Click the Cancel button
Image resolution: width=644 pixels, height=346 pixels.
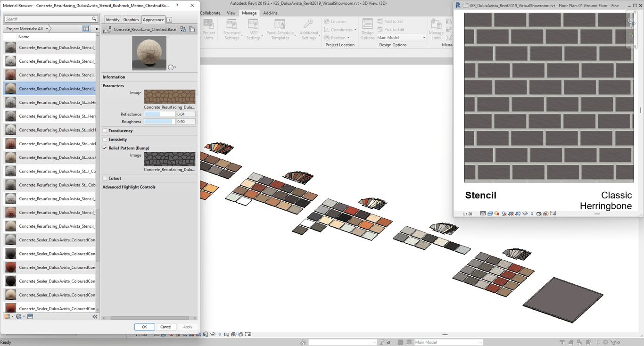(x=165, y=327)
